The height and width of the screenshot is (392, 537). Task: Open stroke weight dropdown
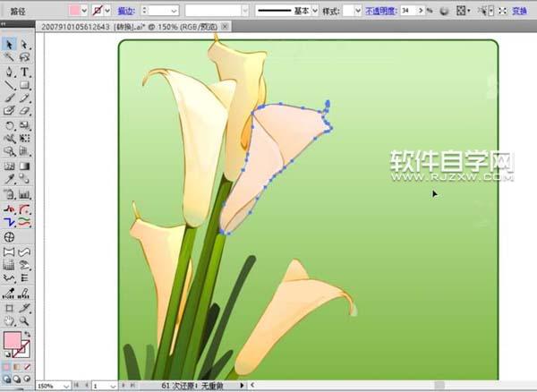coord(174,11)
